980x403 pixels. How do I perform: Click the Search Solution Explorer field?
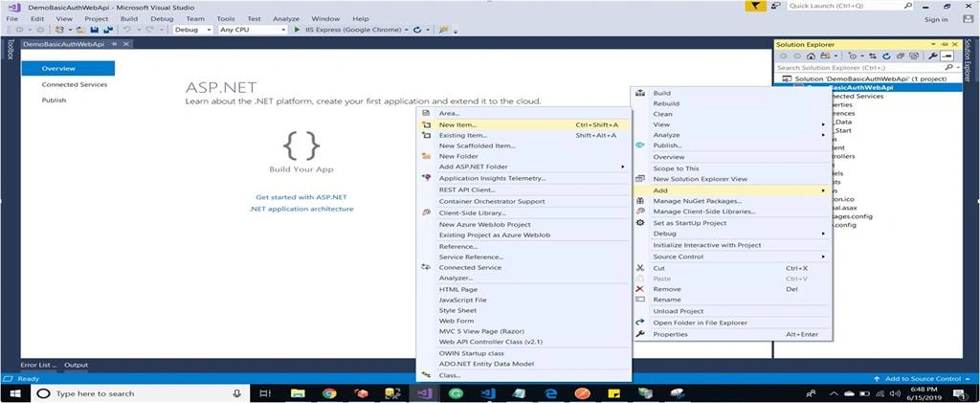click(867, 67)
